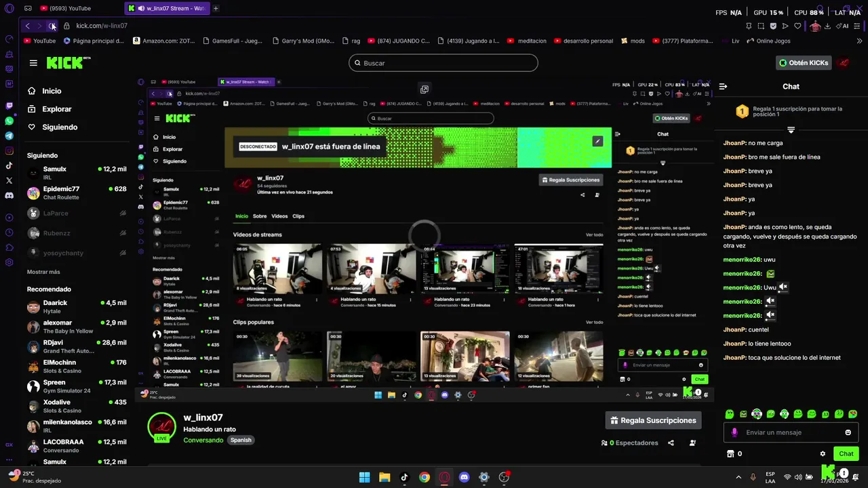Open Discord in the Opera sidebar

pyautogui.click(x=9, y=195)
